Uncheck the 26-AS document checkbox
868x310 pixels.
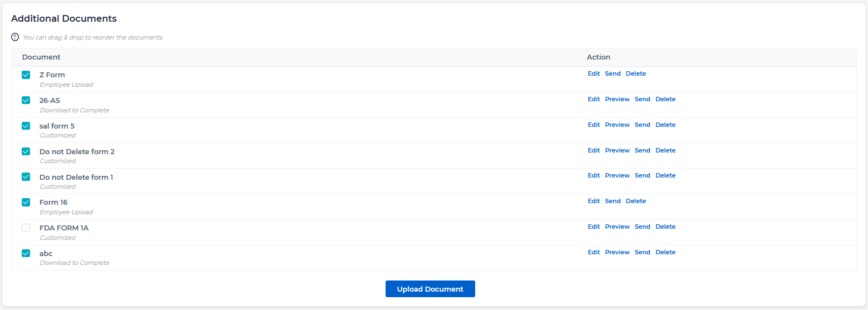(x=26, y=101)
